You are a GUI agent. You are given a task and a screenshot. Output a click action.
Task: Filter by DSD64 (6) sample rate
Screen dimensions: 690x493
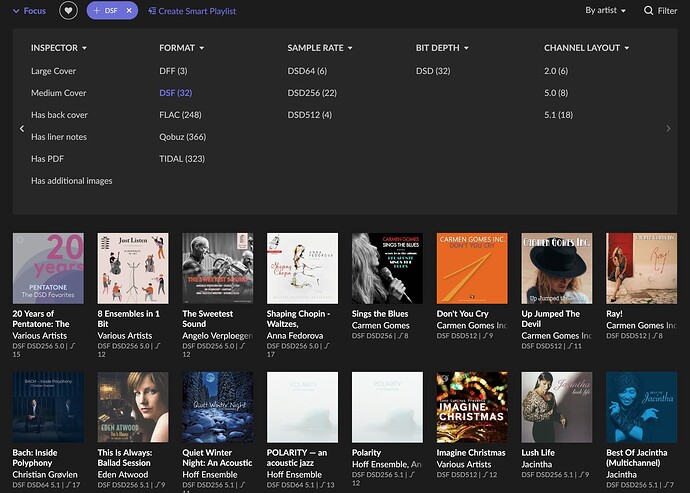(307, 71)
